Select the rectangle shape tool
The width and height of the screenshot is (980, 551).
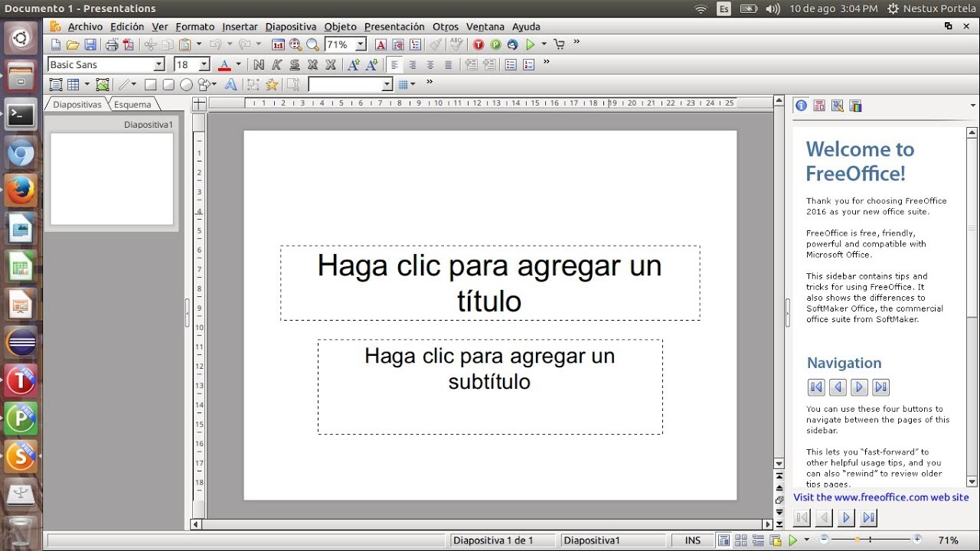click(150, 84)
